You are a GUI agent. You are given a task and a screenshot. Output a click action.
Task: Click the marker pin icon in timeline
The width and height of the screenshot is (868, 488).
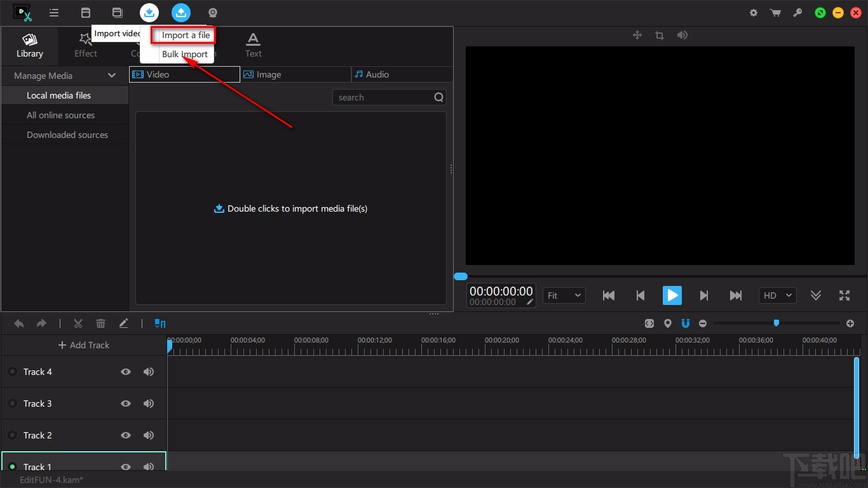pyautogui.click(x=667, y=323)
